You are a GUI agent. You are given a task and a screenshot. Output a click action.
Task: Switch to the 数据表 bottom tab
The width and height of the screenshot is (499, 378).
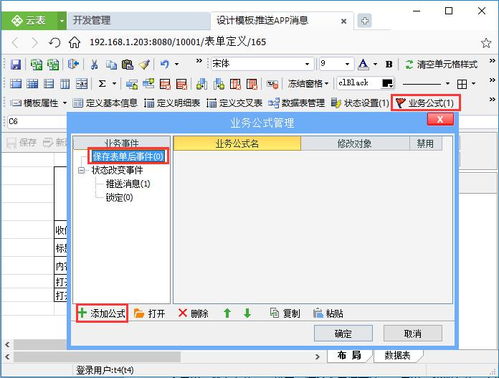point(397,355)
